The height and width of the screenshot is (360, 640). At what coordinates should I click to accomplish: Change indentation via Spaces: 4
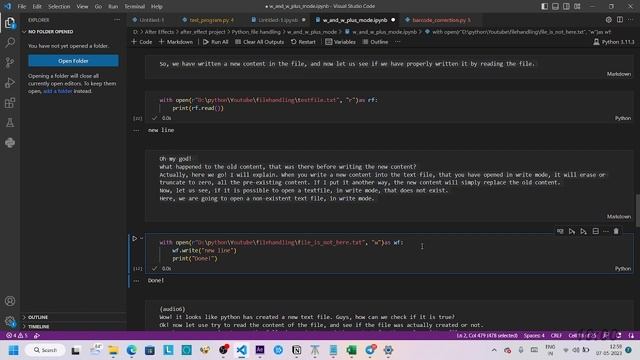tap(534, 336)
